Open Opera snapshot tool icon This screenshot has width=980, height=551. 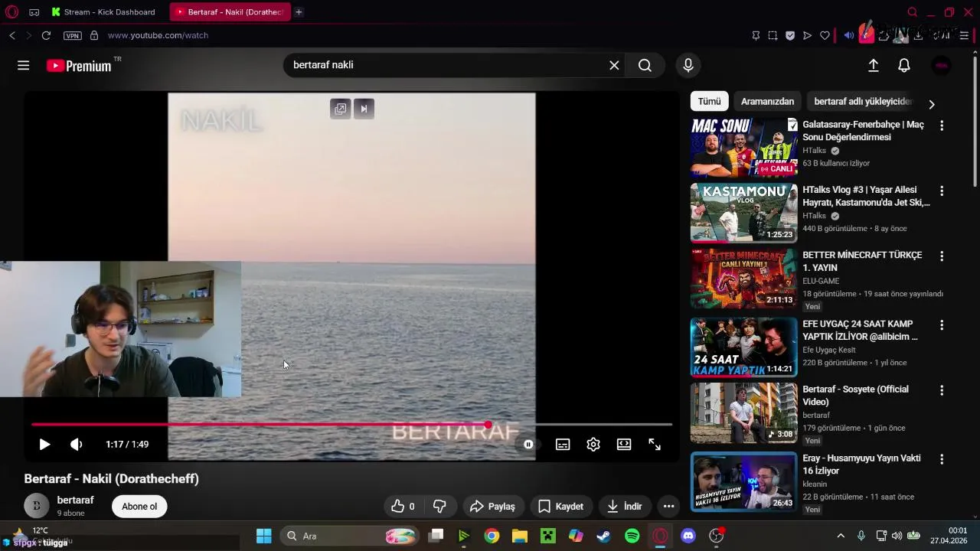pyautogui.click(x=773, y=35)
